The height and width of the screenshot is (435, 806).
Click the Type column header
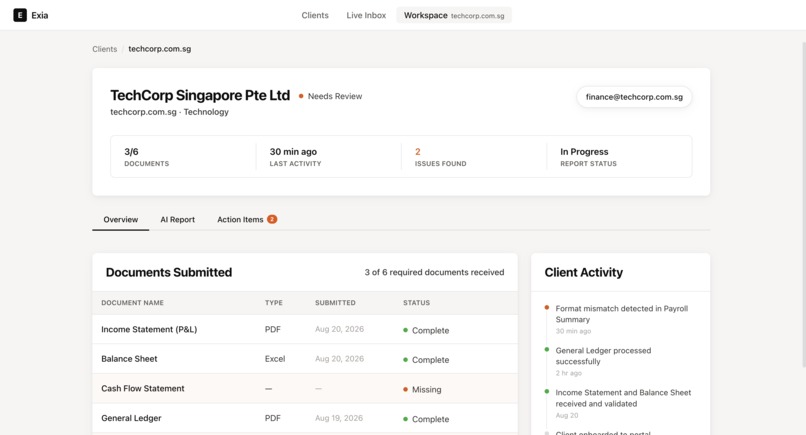click(x=273, y=303)
